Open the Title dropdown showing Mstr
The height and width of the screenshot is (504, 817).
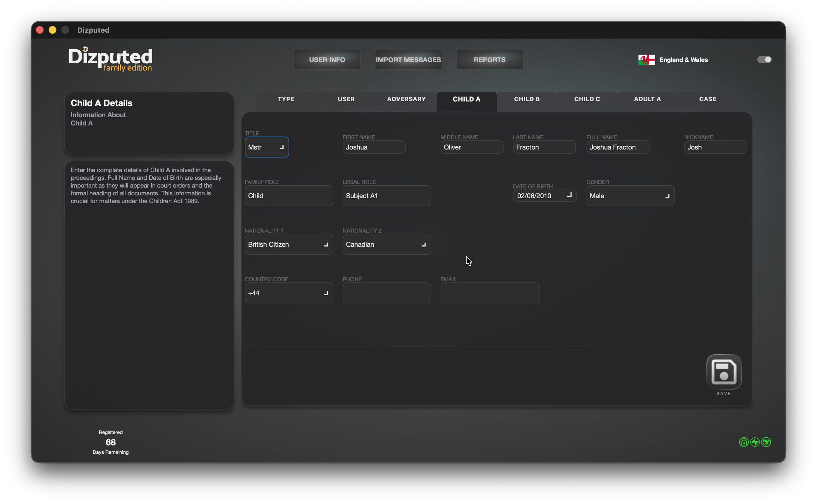click(x=266, y=147)
